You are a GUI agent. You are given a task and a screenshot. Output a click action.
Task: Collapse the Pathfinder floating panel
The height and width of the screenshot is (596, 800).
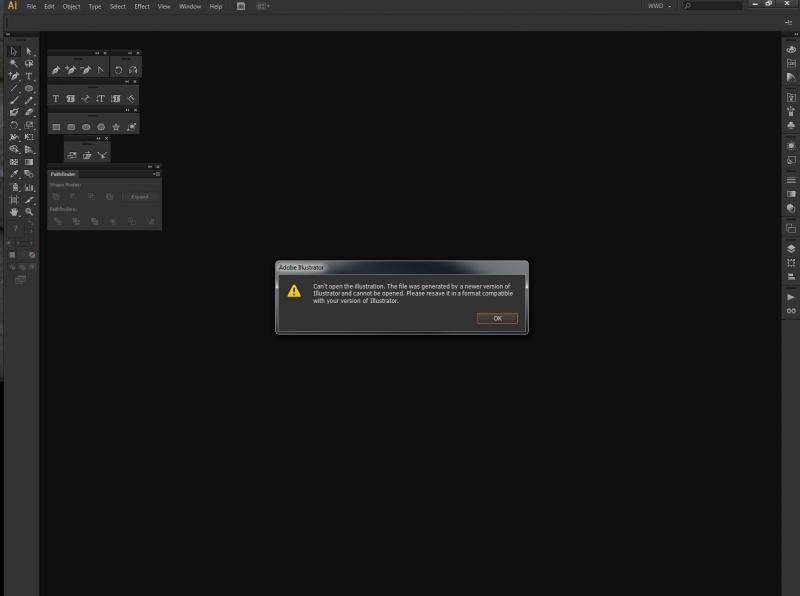tap(150, 167)
